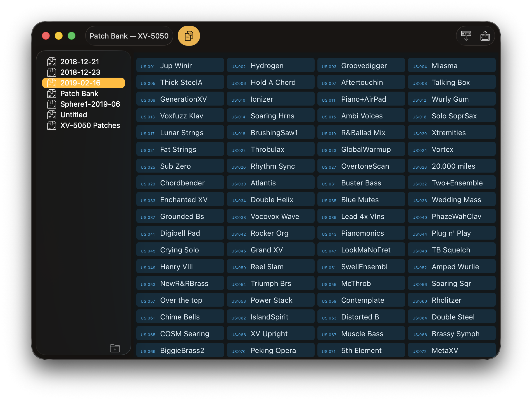Pick the Vocovox Wave patch
The height and width of the screenshot is (401, 532).
click(x=271, y=216)
